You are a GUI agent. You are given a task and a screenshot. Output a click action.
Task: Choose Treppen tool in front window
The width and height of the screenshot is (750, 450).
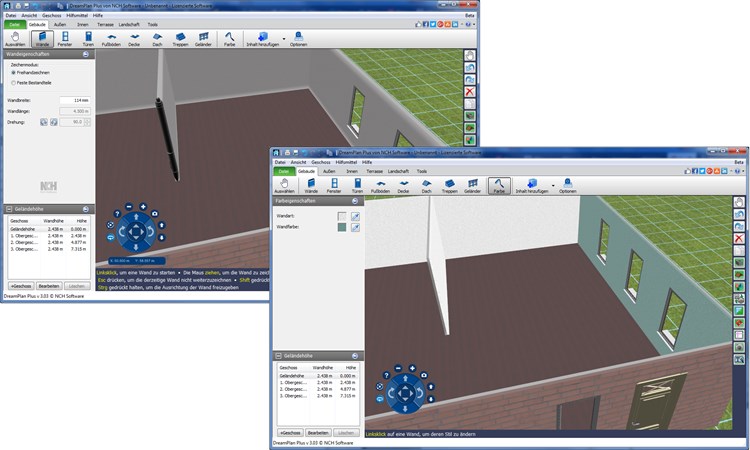coord(450,186)
